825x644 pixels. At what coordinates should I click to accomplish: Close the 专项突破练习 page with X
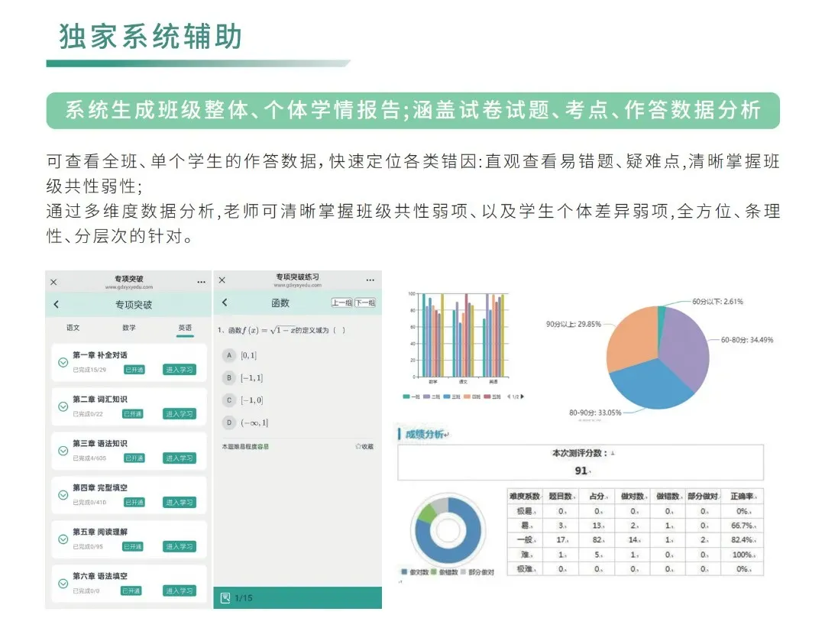tap(222, 280)
